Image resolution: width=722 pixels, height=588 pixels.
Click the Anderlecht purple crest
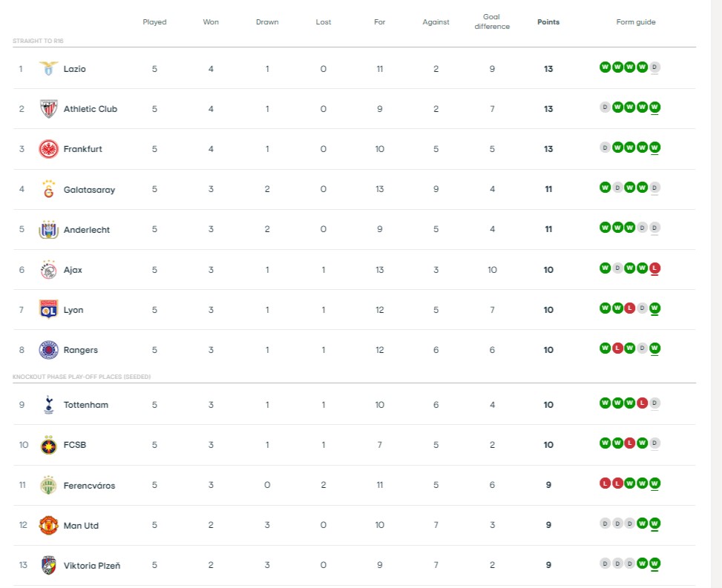coord(48,229)
